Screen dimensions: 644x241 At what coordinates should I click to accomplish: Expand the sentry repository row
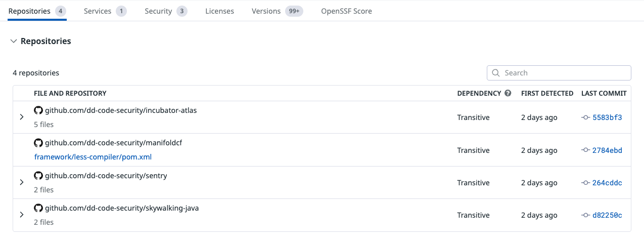pyautogui.click(x=22, y=182)
